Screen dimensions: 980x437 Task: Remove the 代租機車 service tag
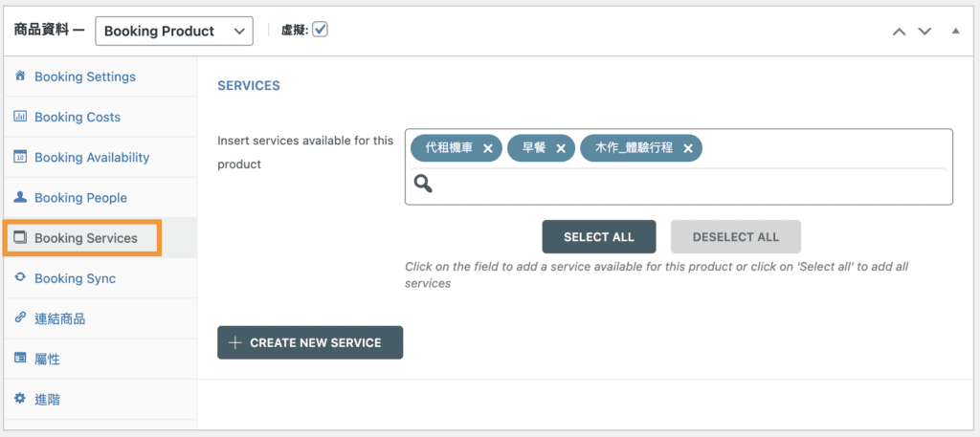click(x=488, y=148)
